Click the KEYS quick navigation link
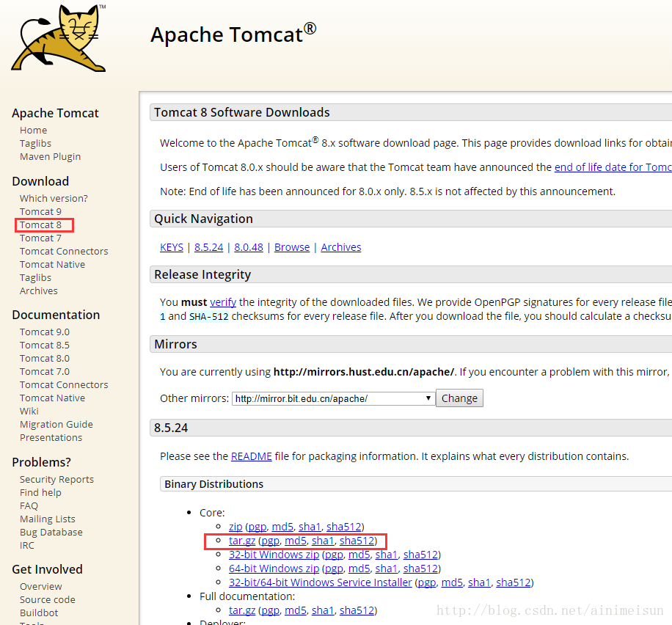 [172, 247]
